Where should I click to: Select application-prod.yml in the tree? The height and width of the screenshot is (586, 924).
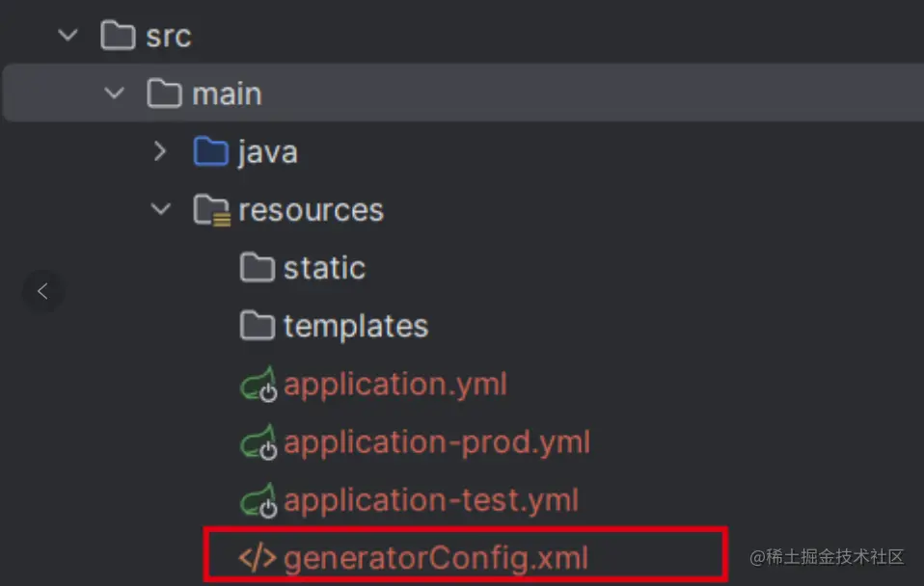[x=436, y=442]
